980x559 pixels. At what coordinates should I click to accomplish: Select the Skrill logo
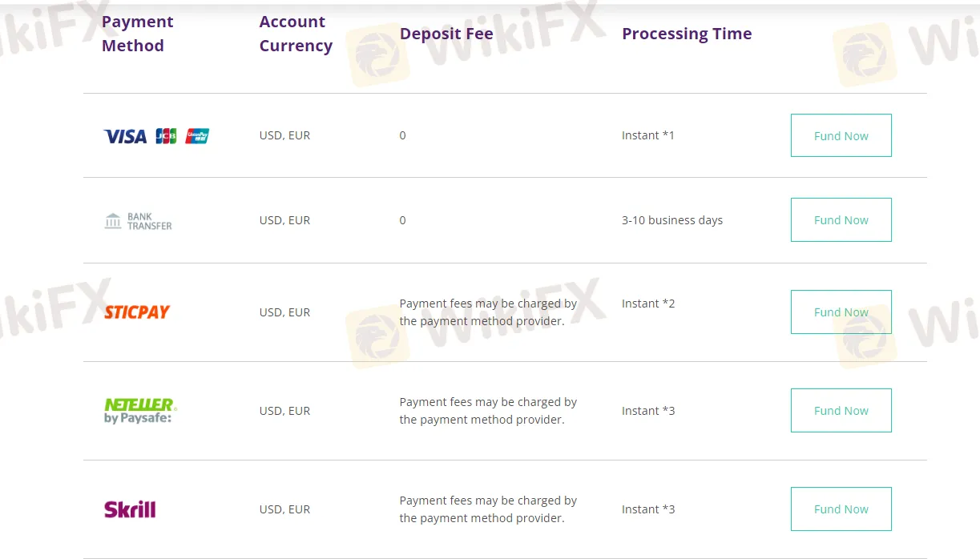(x=130, y=509)
